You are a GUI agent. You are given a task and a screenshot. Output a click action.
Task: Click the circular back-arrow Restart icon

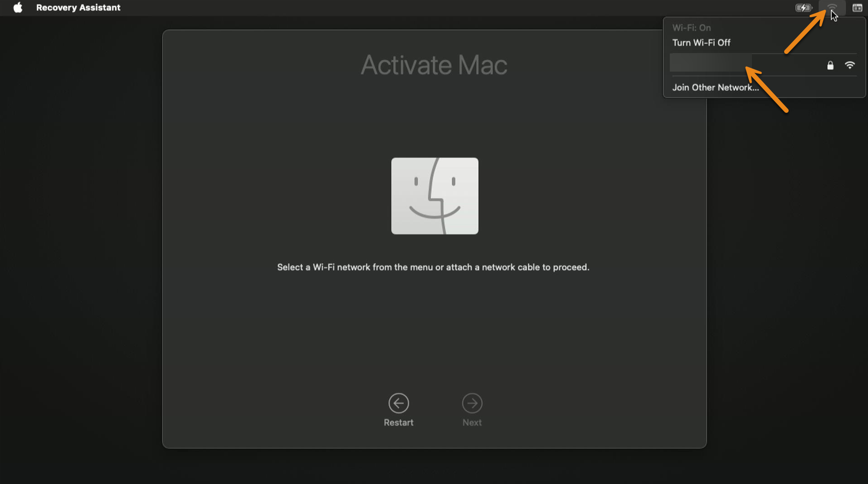click(399, 403)
